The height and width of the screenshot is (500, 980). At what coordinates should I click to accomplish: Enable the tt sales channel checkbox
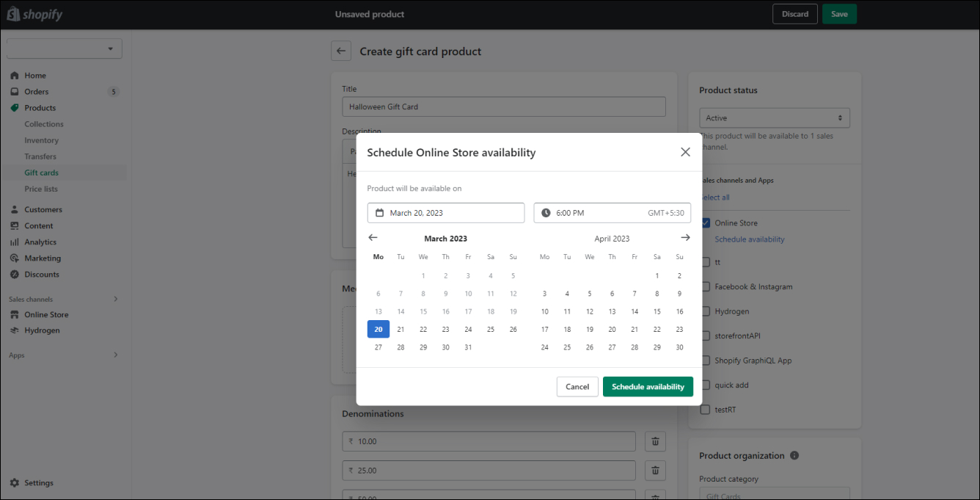[x=706, y=262]
